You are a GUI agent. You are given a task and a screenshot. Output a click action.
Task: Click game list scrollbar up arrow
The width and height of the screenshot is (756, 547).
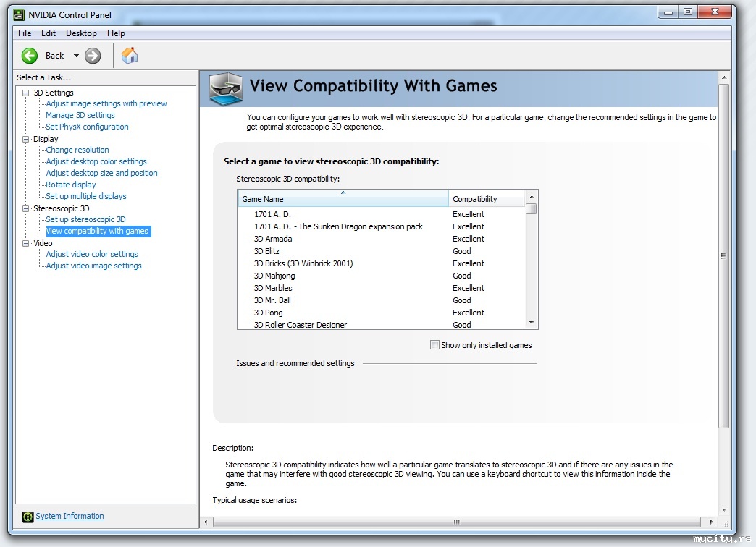click(x=532, y=197)
